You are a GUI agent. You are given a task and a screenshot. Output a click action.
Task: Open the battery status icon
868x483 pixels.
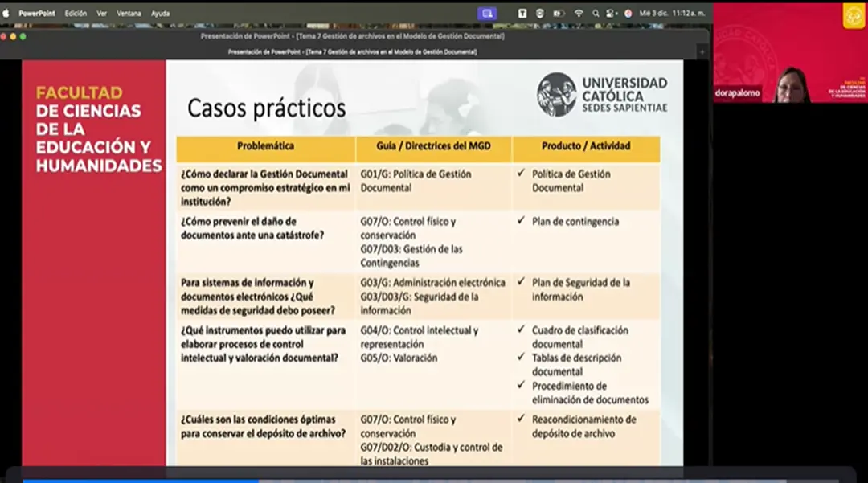coord(558,14)
